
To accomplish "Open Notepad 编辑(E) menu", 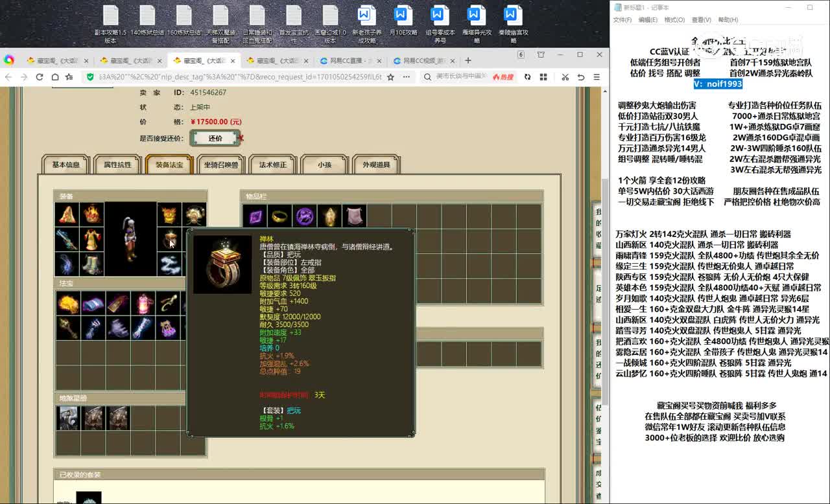I will point(648,20).
